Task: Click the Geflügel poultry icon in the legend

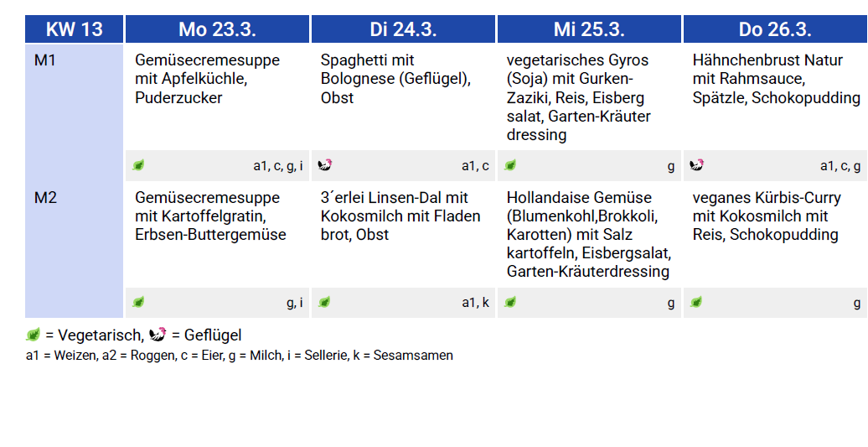Action: [158, 335]
